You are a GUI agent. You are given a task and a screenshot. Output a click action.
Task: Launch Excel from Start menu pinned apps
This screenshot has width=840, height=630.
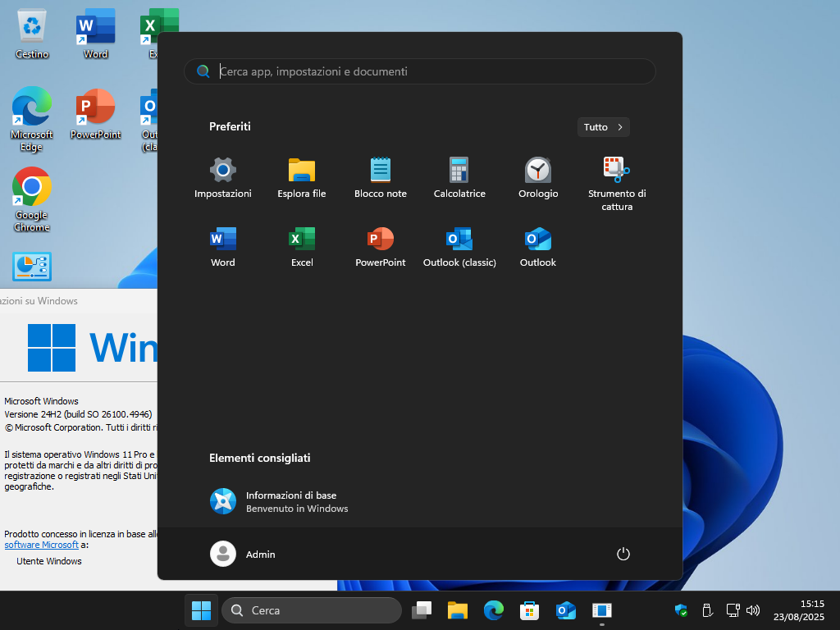point(302,248)
